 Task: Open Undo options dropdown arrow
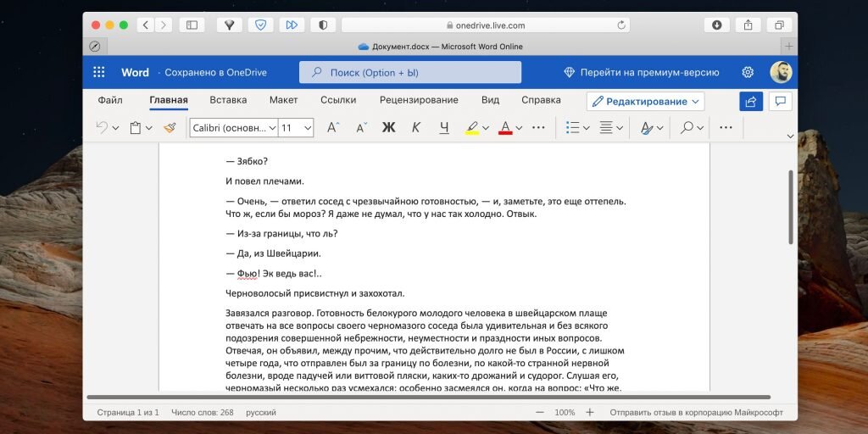pyautogui.click(x=115, y=129)
